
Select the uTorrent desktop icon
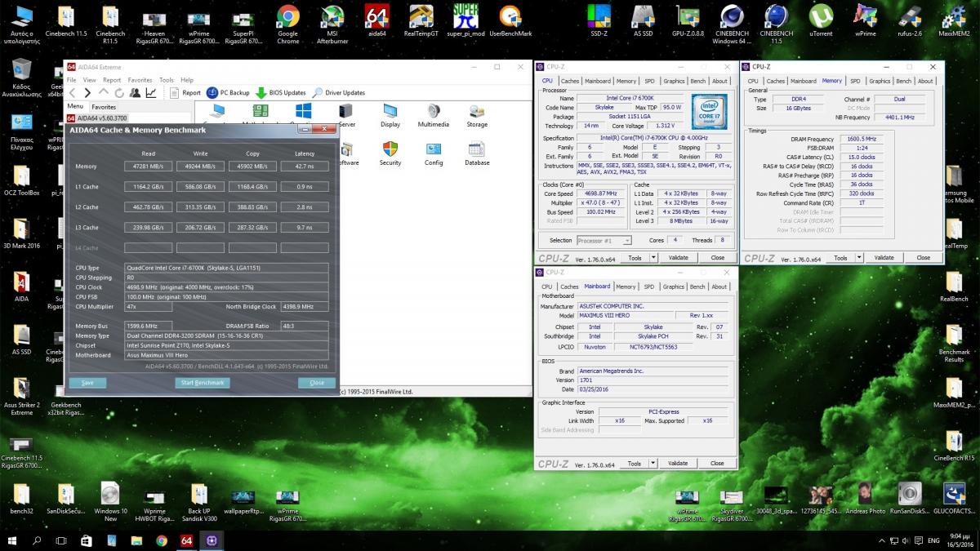(x=821, y=20)
